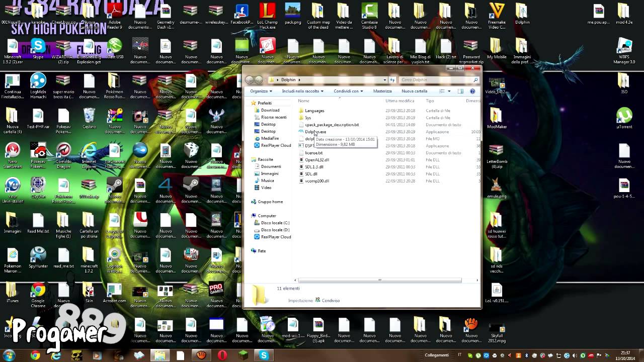Select the Freemake Video Converter desktop icon
644x362 pixels.
[x=497, y=17]
